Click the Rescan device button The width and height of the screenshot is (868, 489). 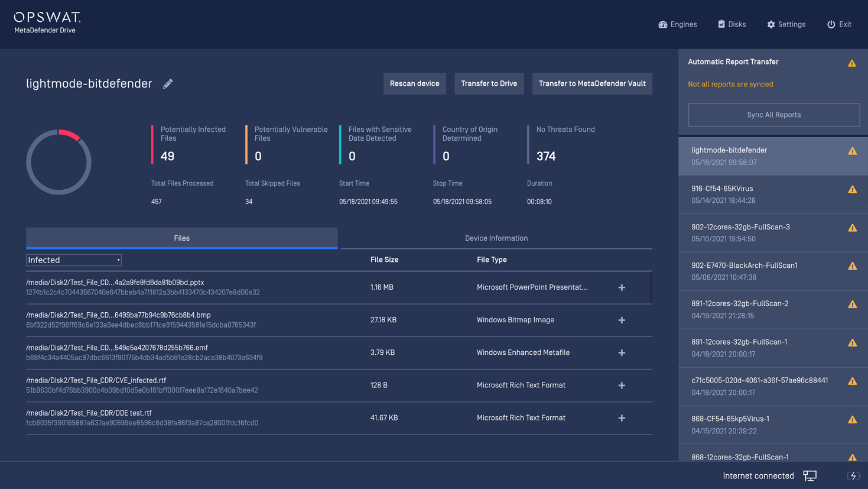click(x=415, y=83)
